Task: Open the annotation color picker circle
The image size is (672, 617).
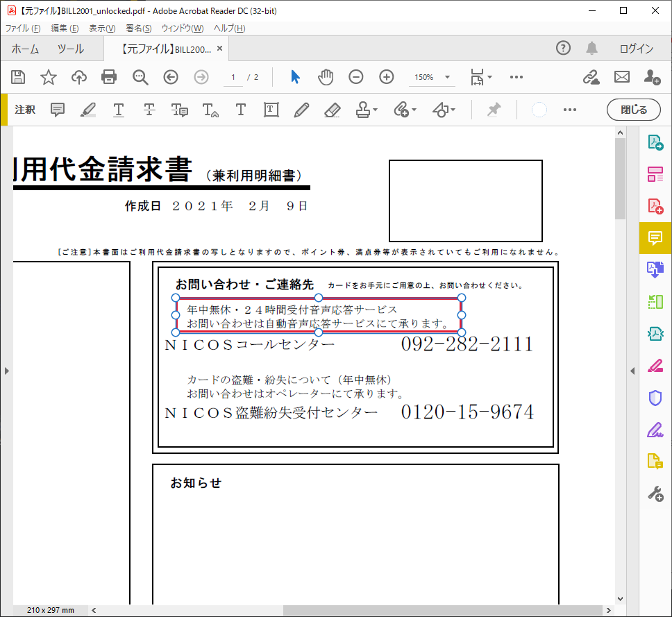Action: (x=539, y=110)
